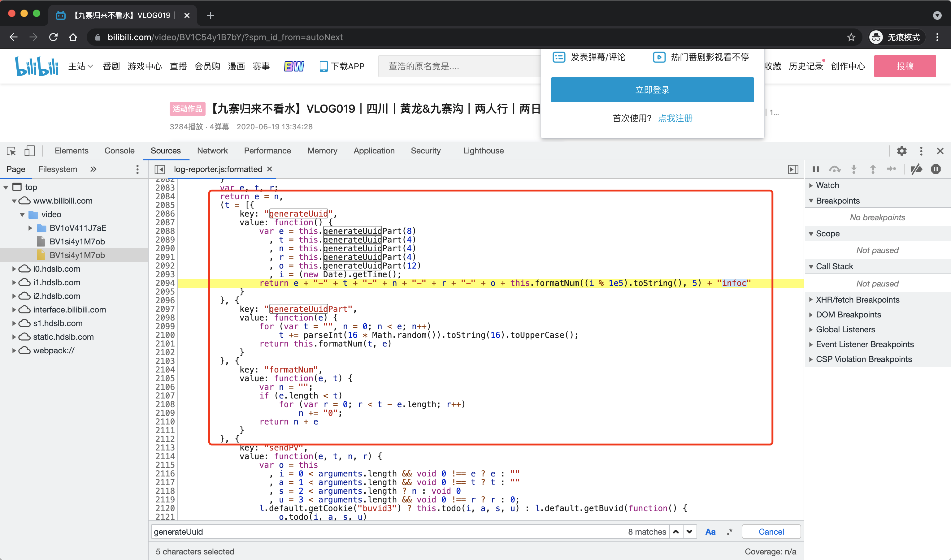Click the address bar URL
The image size is (951, 560).
coord(225,37)
